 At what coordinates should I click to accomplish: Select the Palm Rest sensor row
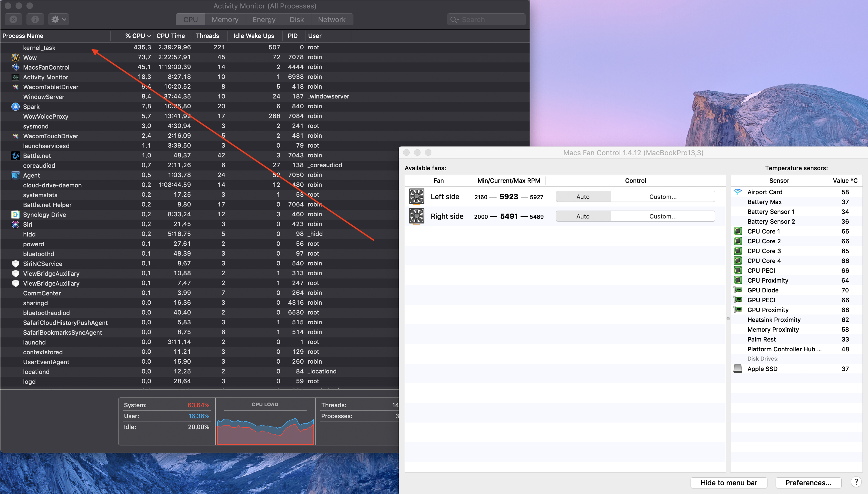pyautogui.click(x=796, y=340)
